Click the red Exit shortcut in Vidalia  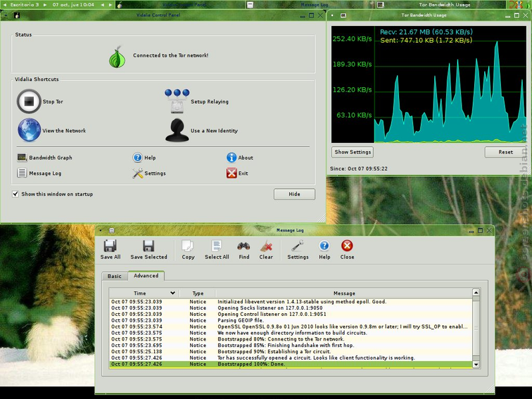[237, 173]
